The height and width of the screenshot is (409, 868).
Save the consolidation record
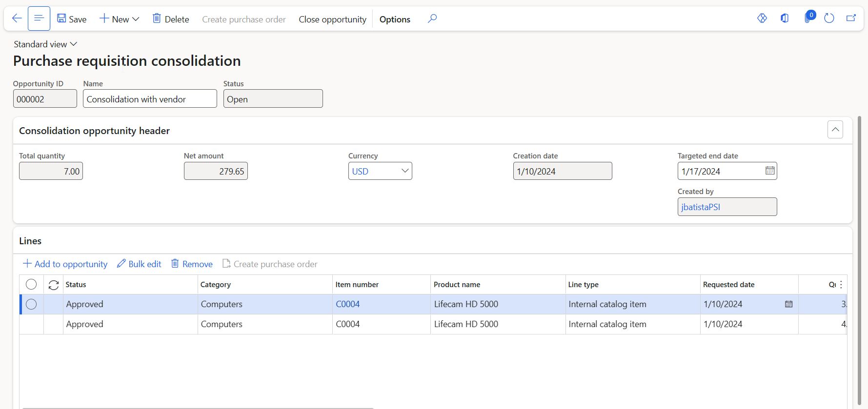72,19
